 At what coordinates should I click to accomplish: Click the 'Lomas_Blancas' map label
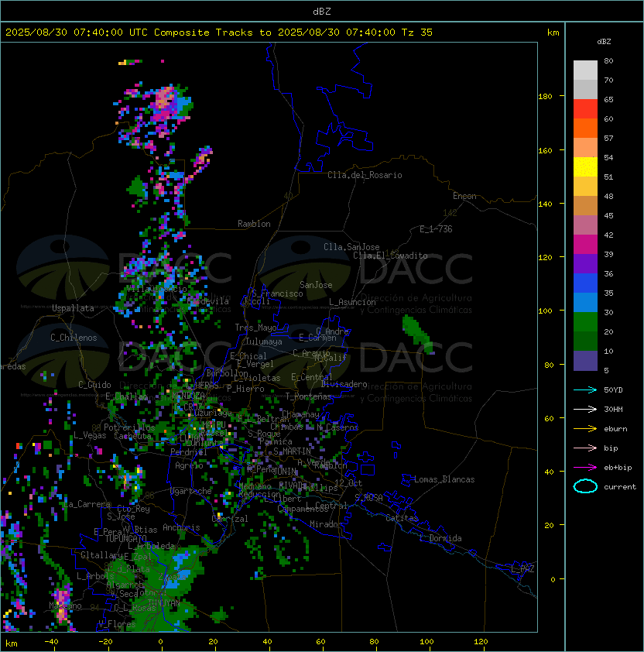pos(444,479)
